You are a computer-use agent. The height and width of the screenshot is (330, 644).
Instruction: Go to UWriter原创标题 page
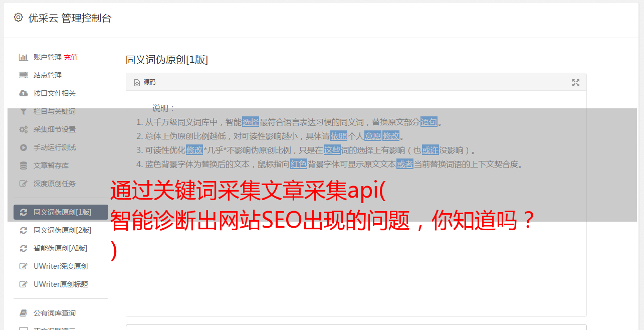pos(61,284)
